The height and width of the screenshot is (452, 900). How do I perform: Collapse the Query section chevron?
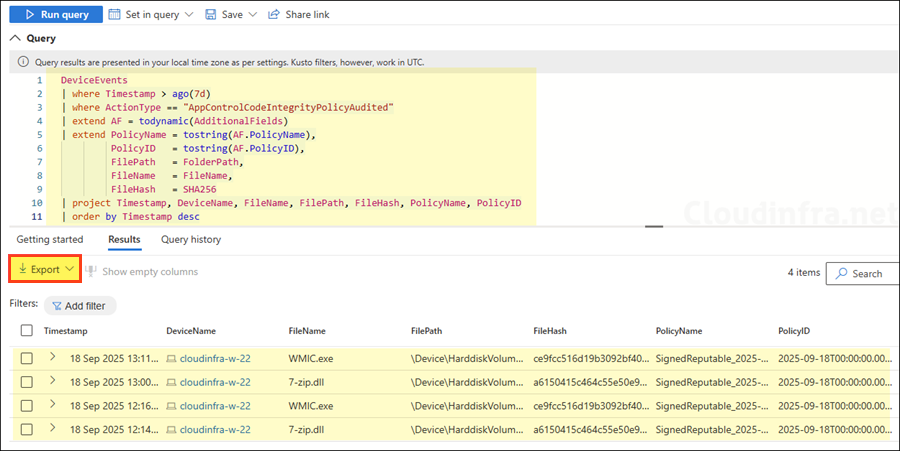pyautogui.click(x=16, y=38)
